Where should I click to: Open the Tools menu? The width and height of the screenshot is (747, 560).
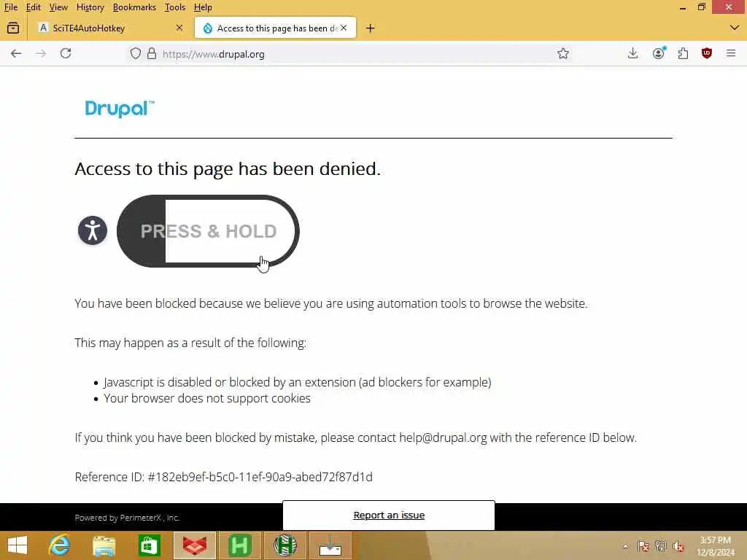pyautogui.click(x=175, y=7)
